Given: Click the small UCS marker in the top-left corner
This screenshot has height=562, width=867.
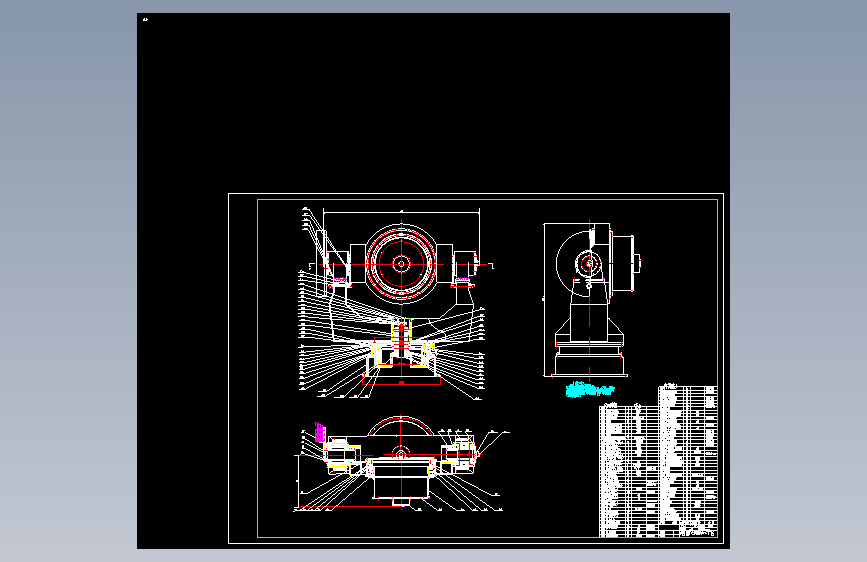Looking at the screenshot, I should tap(145, 20).
